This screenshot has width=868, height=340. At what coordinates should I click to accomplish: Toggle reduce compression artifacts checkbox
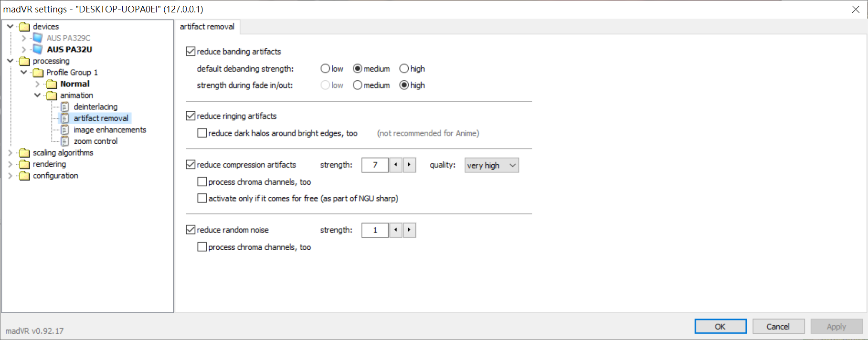coord(191,164)
